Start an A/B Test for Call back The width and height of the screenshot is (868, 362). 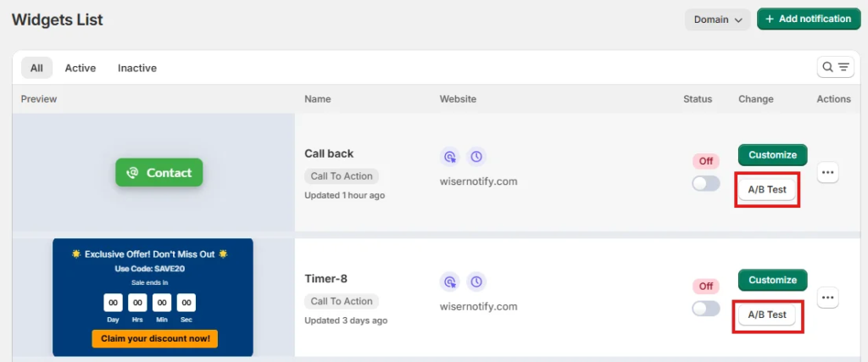tap(767, 189)
